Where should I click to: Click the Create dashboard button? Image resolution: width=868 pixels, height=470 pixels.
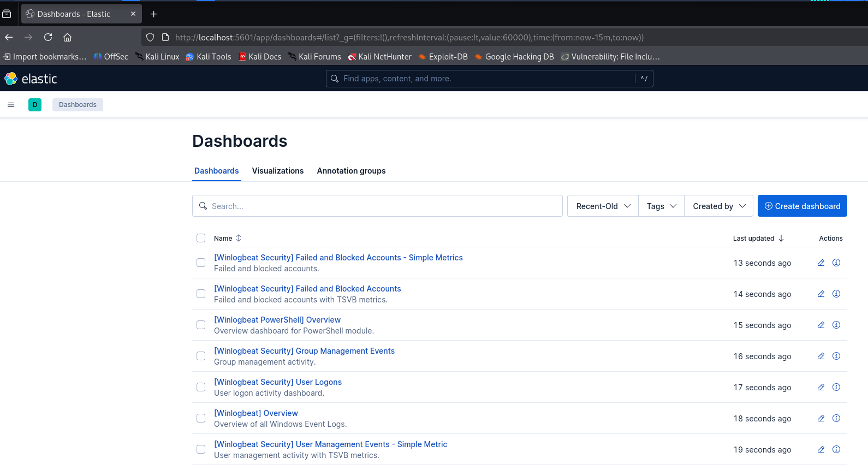[x=802, y=206]
